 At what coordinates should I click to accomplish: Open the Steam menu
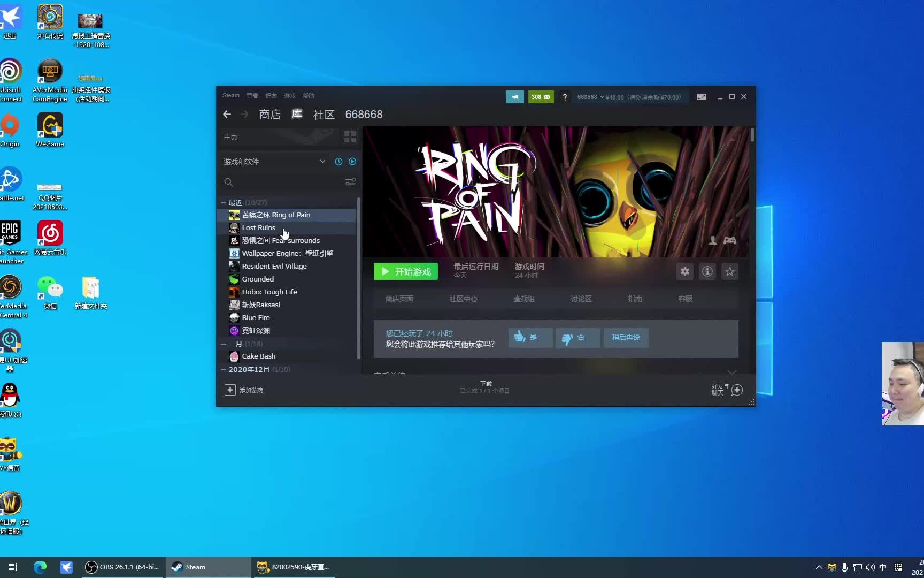click(231, 96)
